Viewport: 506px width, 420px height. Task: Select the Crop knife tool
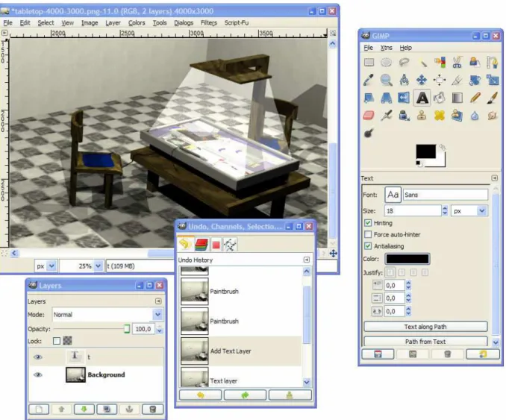pyautogui.click(x=457, y=80)
